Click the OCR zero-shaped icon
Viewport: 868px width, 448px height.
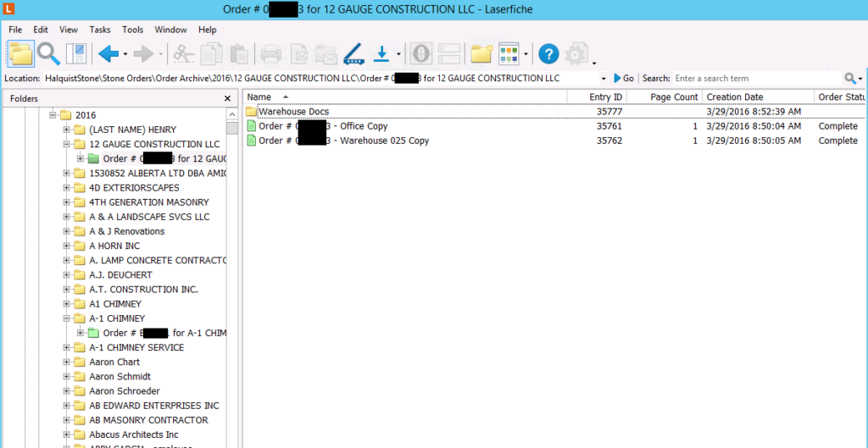(422, 54)
